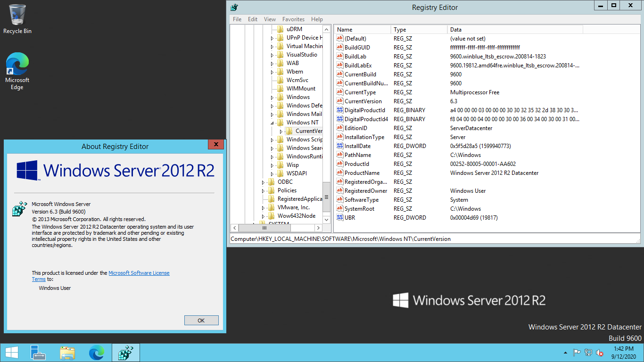Open the Help menu
Image resolution: width=644 pixels, height=362 pixels.
(x=317, y=19)
